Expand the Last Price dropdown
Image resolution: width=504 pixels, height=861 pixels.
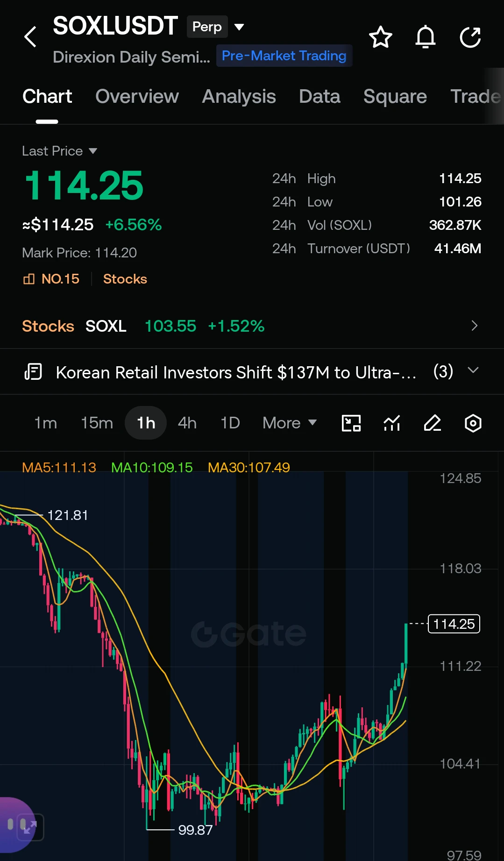(x=59, y=151)
